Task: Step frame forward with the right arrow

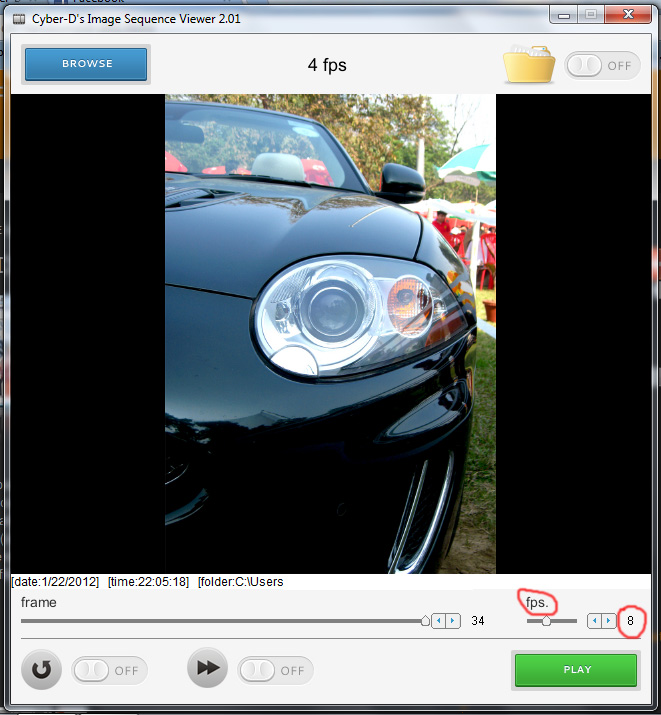Action: (453, 621)
